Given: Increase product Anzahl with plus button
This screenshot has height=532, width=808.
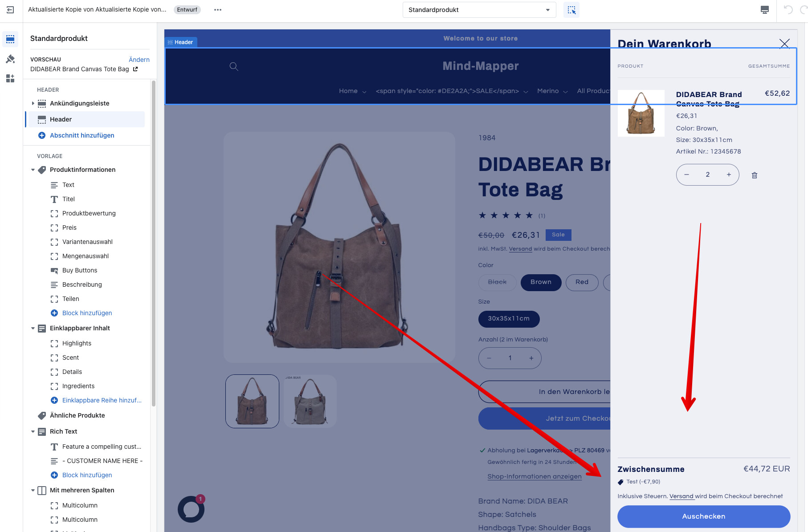Looking at the screenshot, I should pyautogui.click(x=531, y=358).
